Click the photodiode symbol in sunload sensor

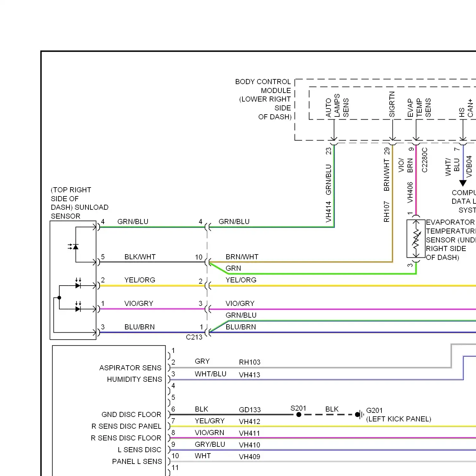click(x=74, y=246)
